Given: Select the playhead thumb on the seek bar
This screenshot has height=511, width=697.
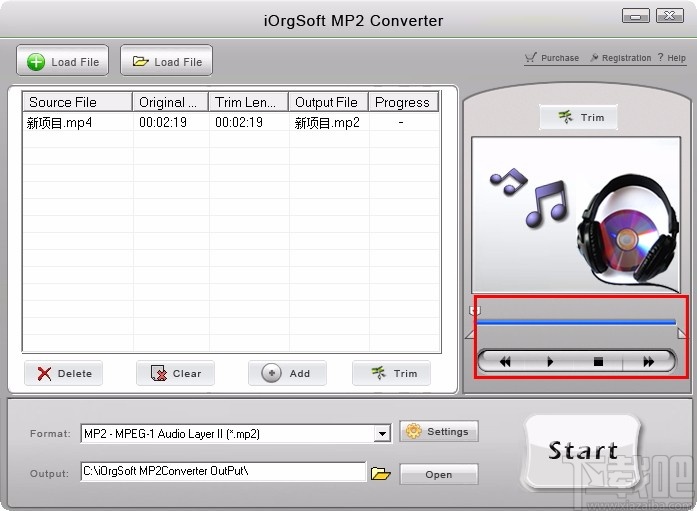Looking at the screenshot, I should [x=475, y=310].
